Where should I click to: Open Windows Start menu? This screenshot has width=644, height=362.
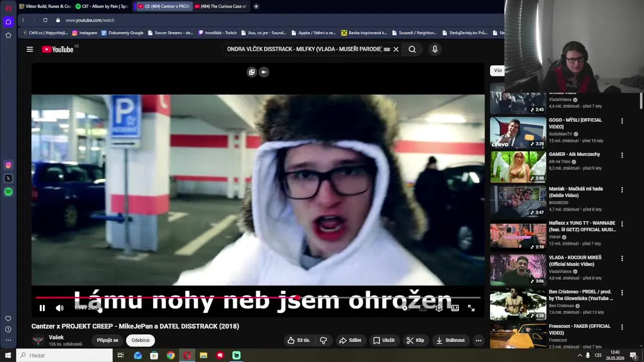point(8,355)
